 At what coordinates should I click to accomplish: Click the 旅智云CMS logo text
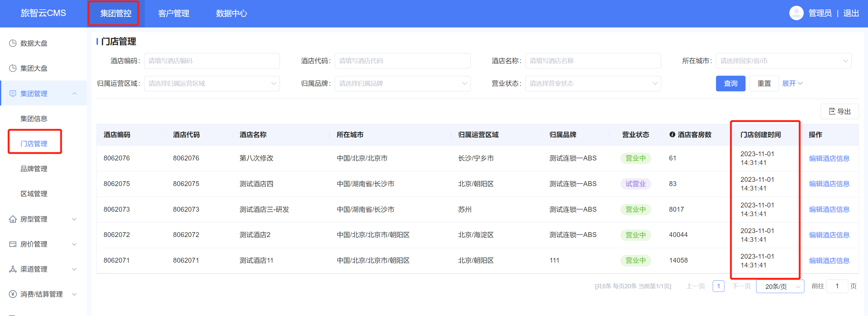point(43,13)
